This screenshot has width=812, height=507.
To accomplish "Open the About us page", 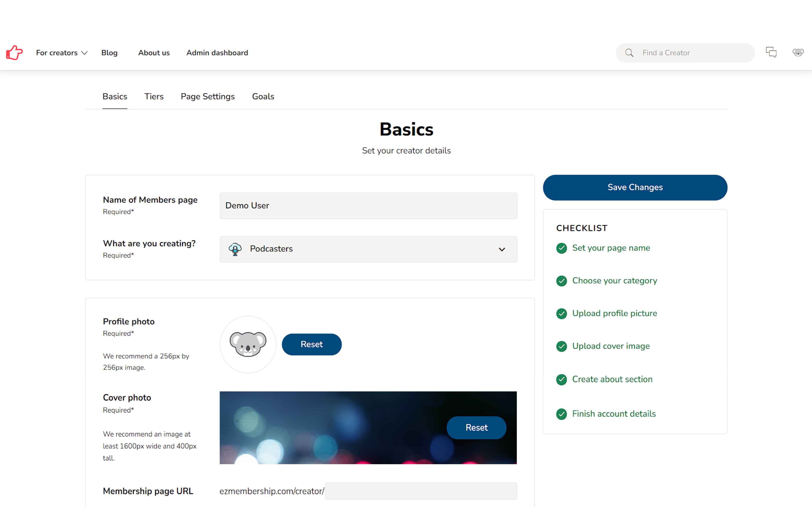I will [154, 53].
